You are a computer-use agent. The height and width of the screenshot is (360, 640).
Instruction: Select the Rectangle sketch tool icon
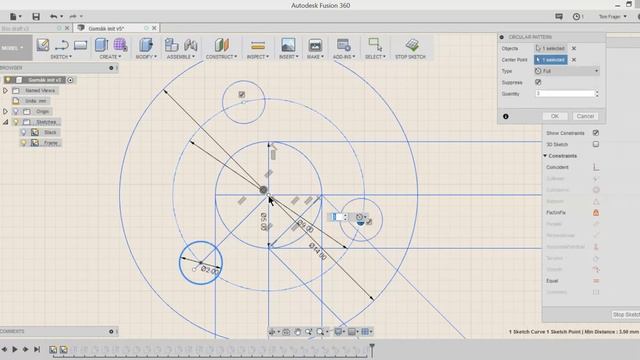pyautogui.click(x=80, y=45)
